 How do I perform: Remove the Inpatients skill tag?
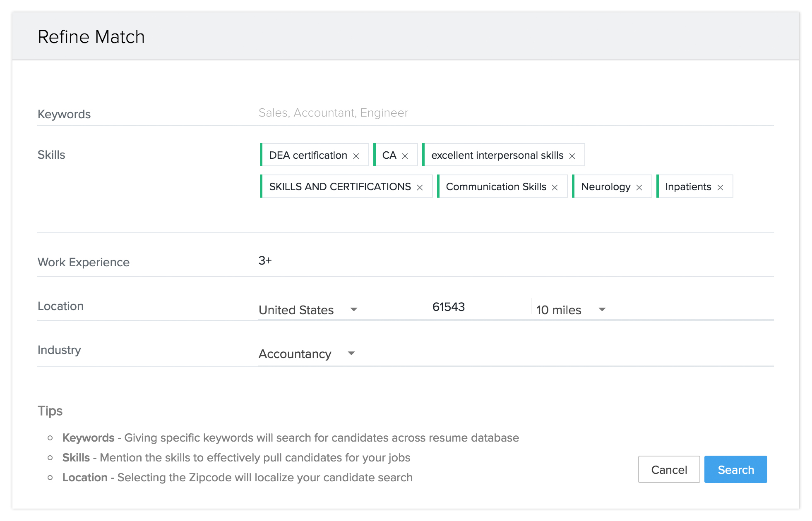[720, 187]
